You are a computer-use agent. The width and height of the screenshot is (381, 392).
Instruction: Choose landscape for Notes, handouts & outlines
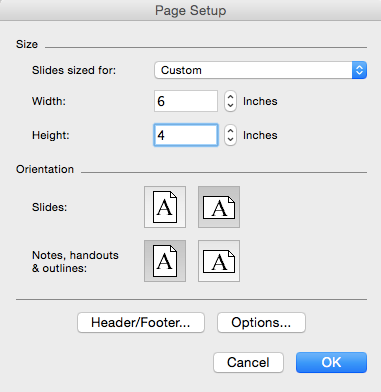[x=219, y=261]
